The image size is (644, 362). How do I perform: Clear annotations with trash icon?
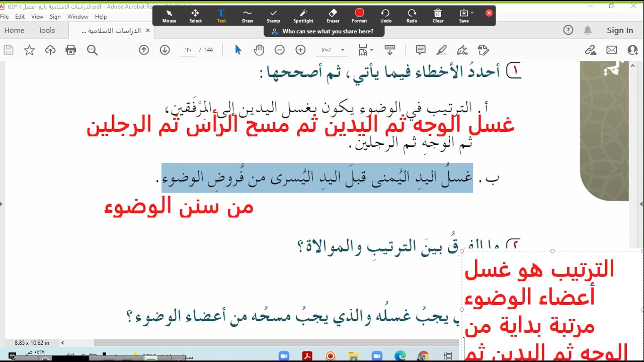coord(438,16)
